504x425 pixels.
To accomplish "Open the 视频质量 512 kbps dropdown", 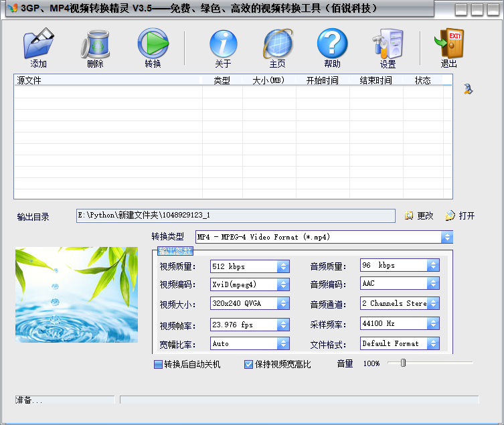I will (283, 266).
